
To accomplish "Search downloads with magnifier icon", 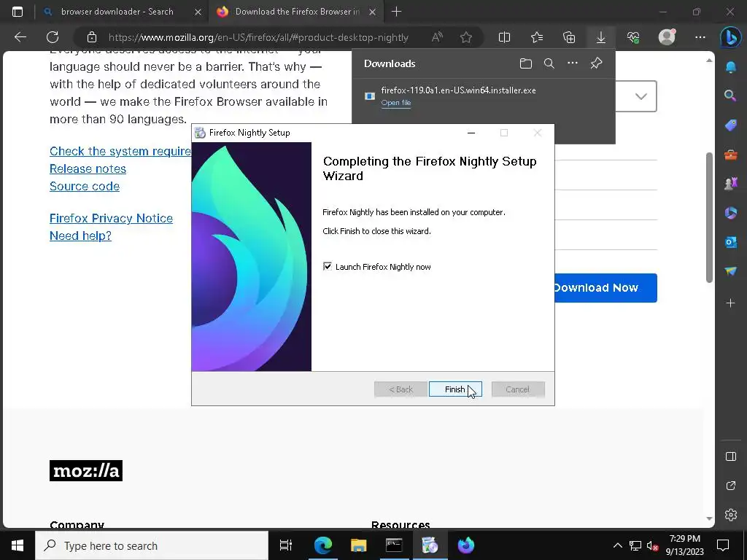I will 549,63.
